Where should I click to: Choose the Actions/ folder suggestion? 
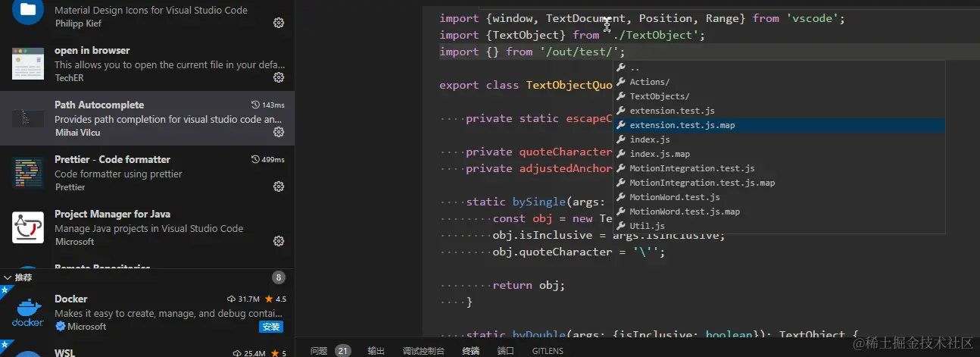click(779, 82)
